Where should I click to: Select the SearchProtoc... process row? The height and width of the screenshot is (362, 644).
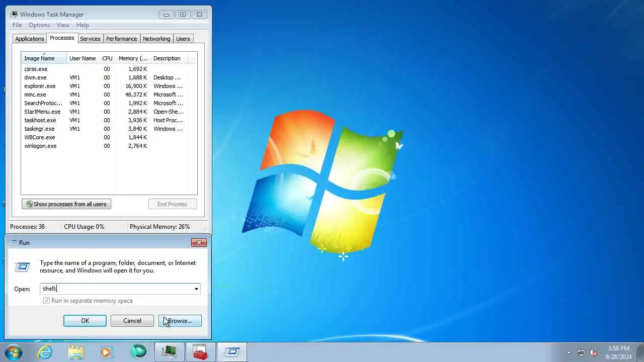(109, 103)
